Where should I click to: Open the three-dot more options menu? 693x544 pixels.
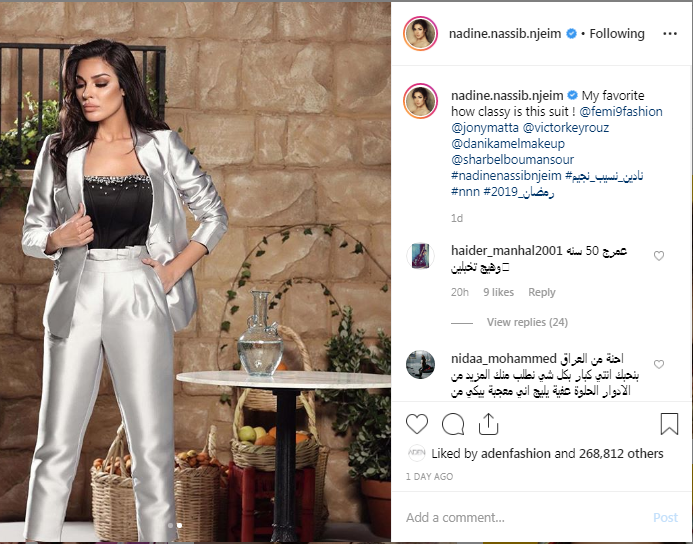(670, 34)
